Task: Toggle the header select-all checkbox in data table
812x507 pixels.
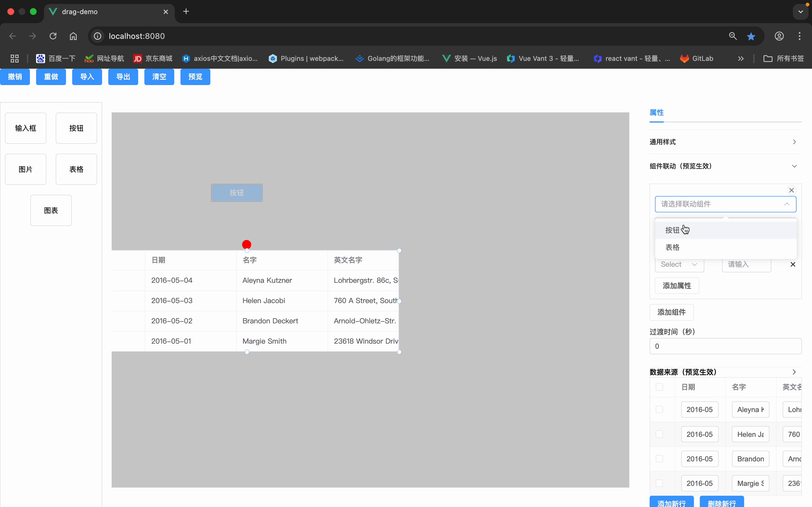Action: coord(659,387)
